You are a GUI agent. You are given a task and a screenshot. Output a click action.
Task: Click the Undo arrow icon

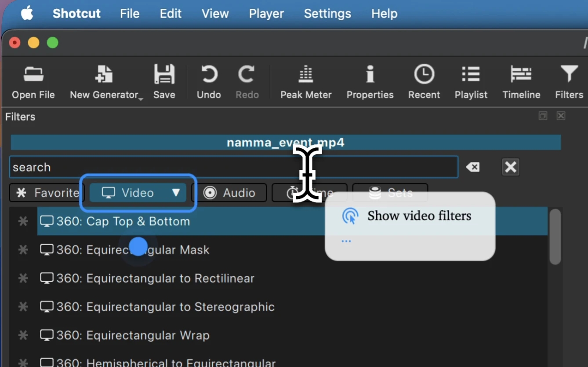click(209, 74)
